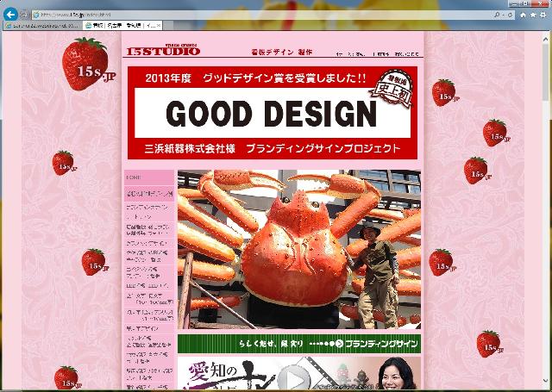Click the browser forward arrow button
552x392 pixels.
pyautogui.click(x=24, y=16)
